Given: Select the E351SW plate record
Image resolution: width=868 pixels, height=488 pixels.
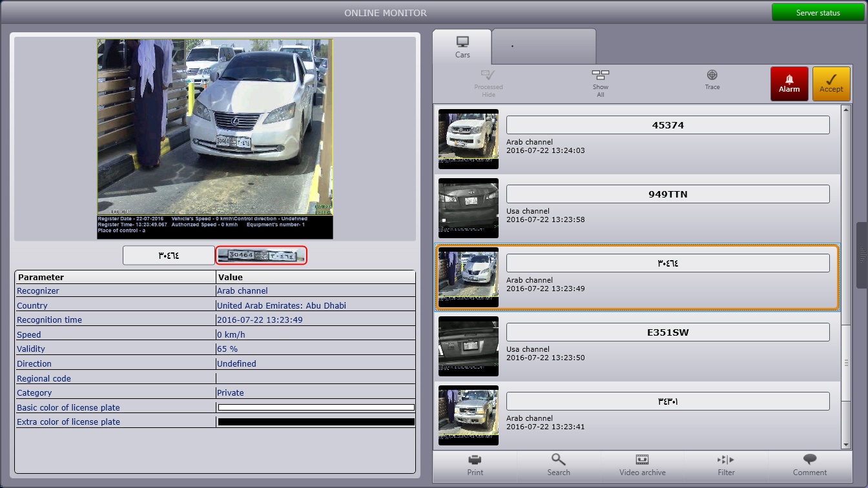Looking at the screenshot, I should (667, 332).
